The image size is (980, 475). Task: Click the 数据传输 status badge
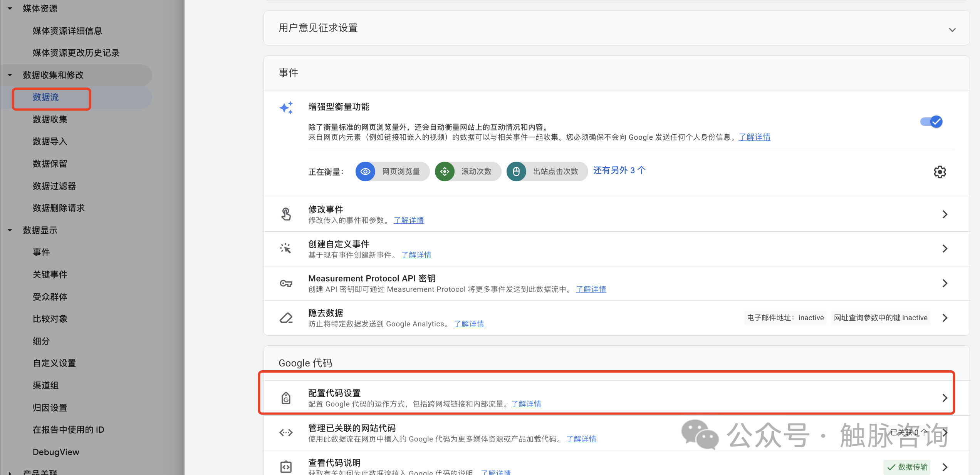[x=907, y=467]
